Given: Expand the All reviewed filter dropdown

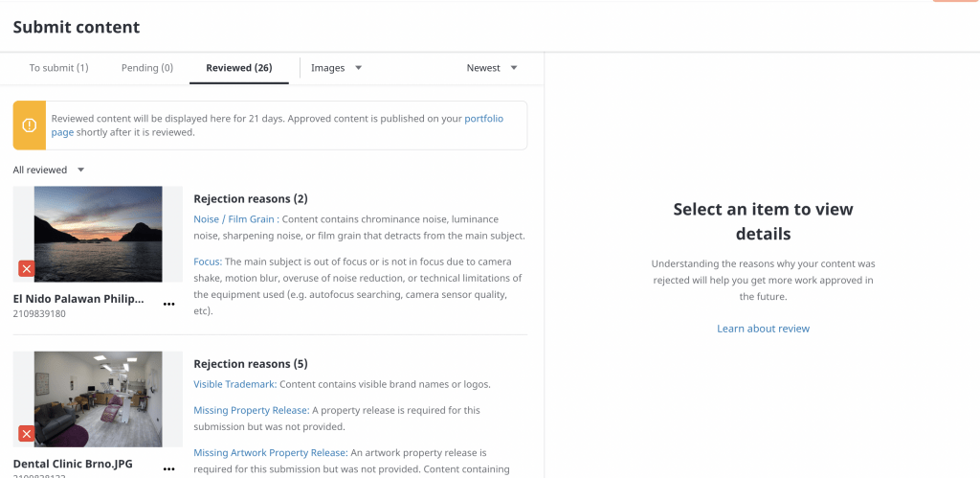Looking at the screenshot, I should 49,170.
